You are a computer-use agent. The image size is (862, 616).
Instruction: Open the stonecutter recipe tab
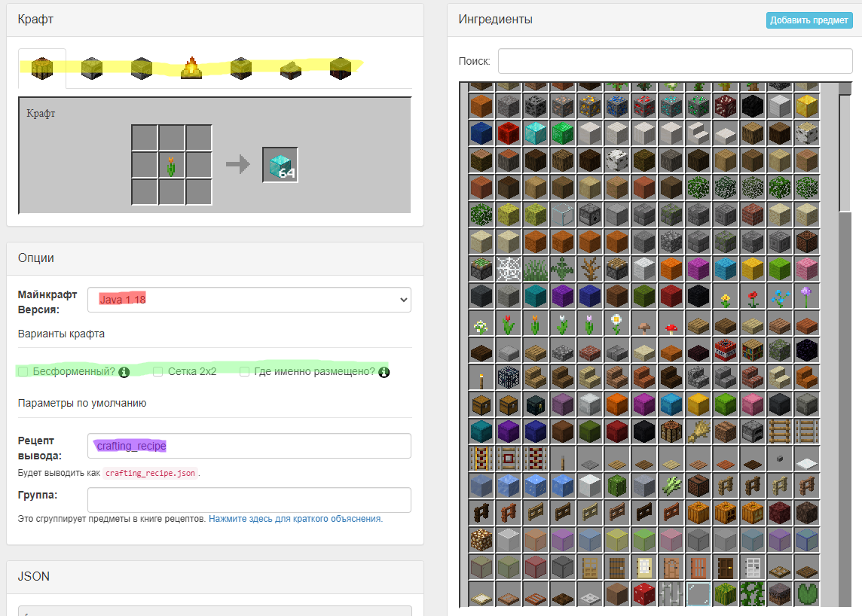click(291, 69)
